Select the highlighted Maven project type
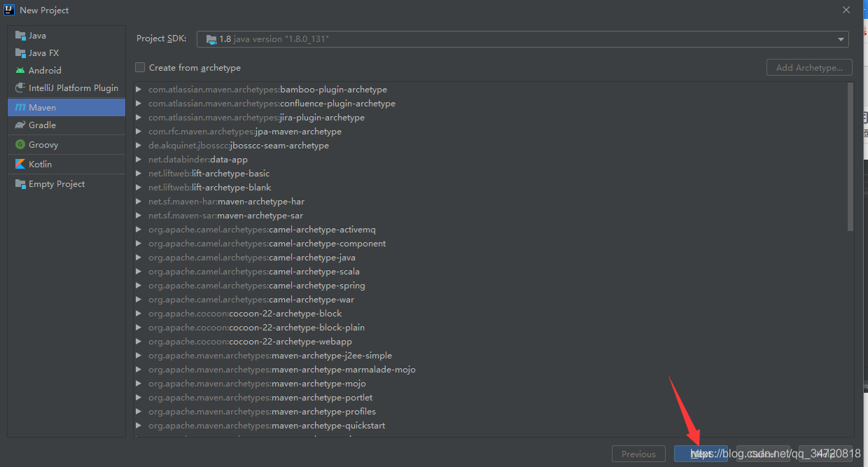 (x=66, y=108)
